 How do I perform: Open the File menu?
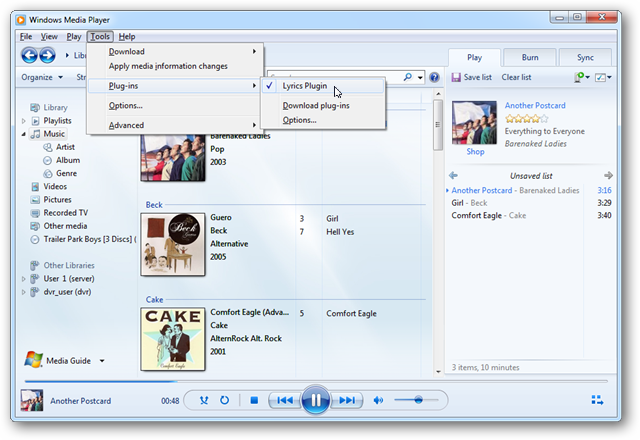click(x=26, y=37)
